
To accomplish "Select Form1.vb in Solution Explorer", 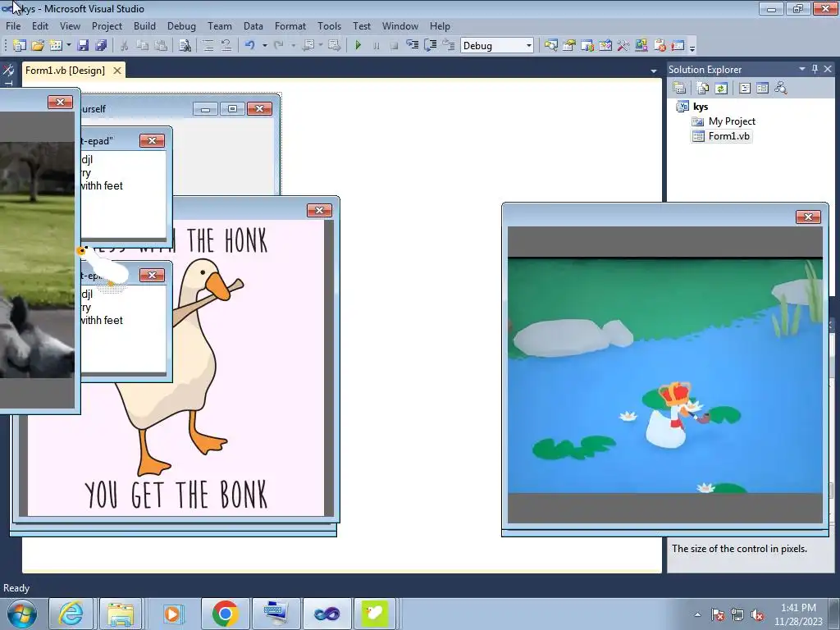I will click(729, 136).
